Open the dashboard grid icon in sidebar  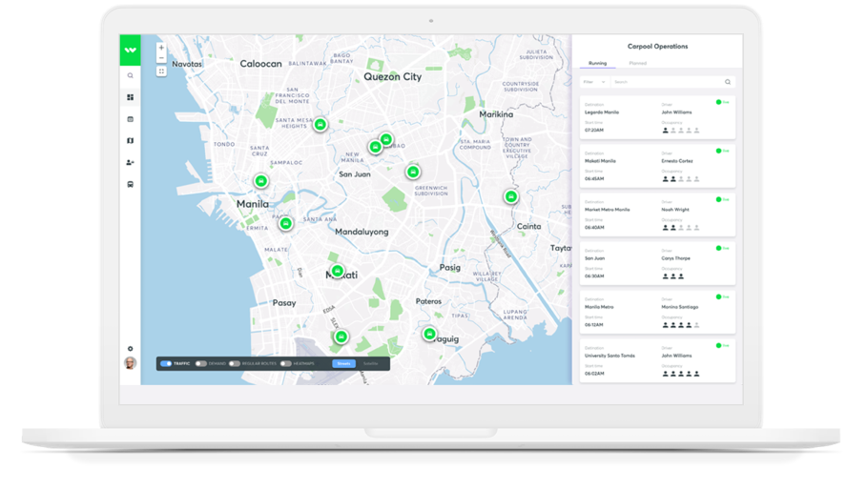[x=130, y=97]
